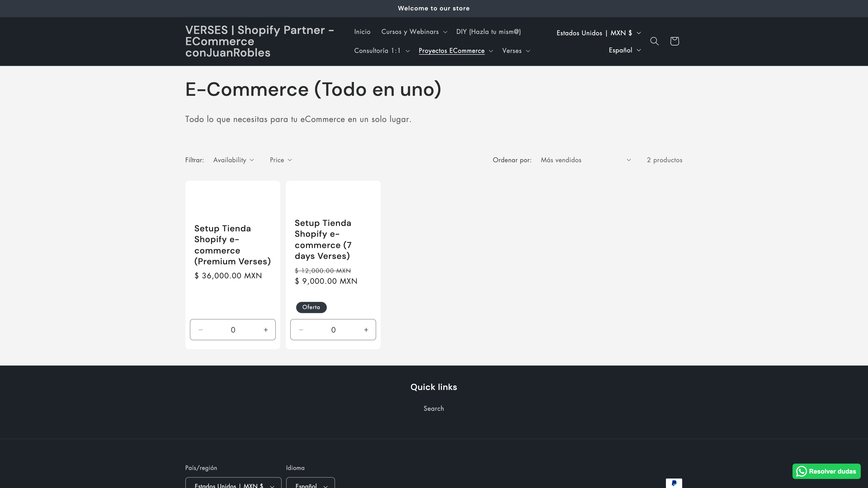Viewport: 868px width, 488px height.
Task: Open the search icon in the header
Action: (655, 41)
